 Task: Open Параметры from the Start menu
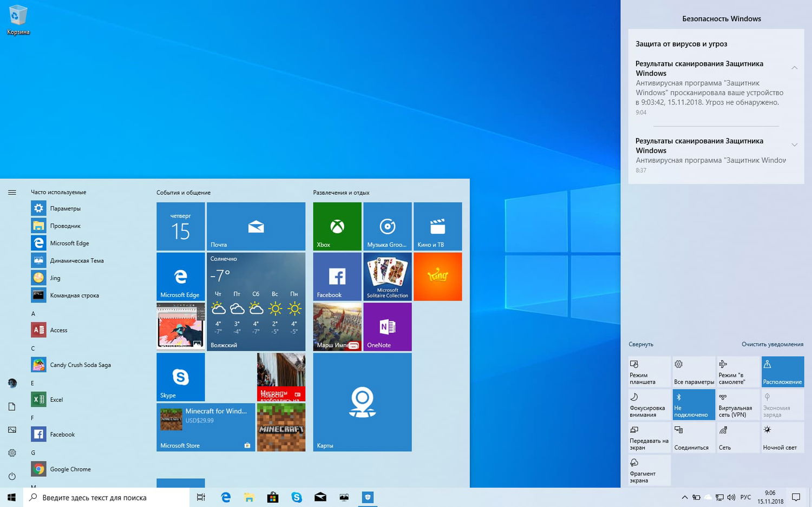pos(65,208)
